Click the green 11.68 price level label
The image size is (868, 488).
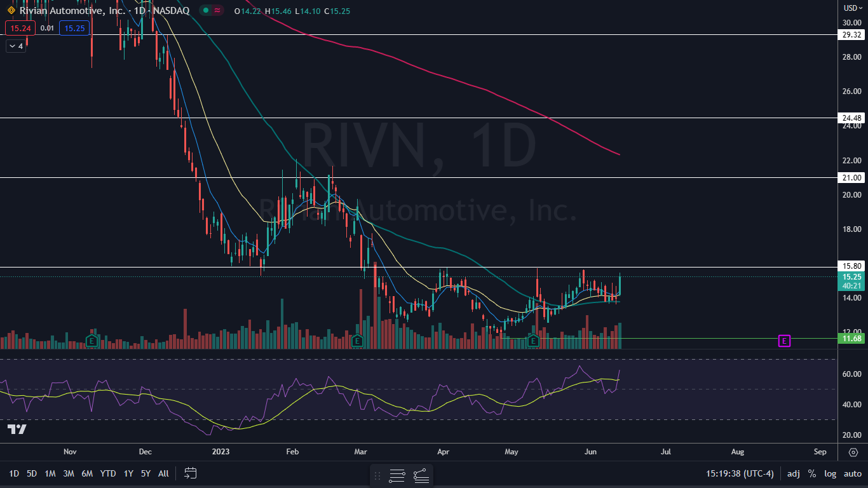(851, 339)
